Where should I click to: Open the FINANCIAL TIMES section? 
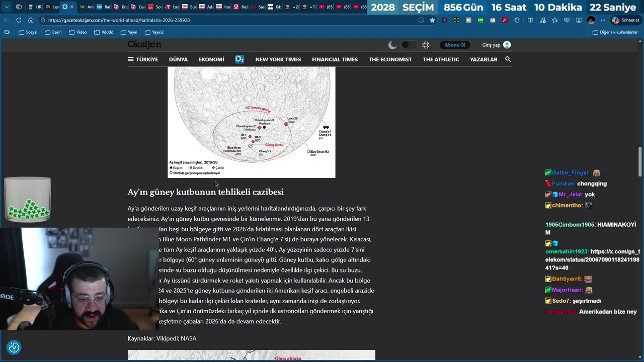[335, 59]
